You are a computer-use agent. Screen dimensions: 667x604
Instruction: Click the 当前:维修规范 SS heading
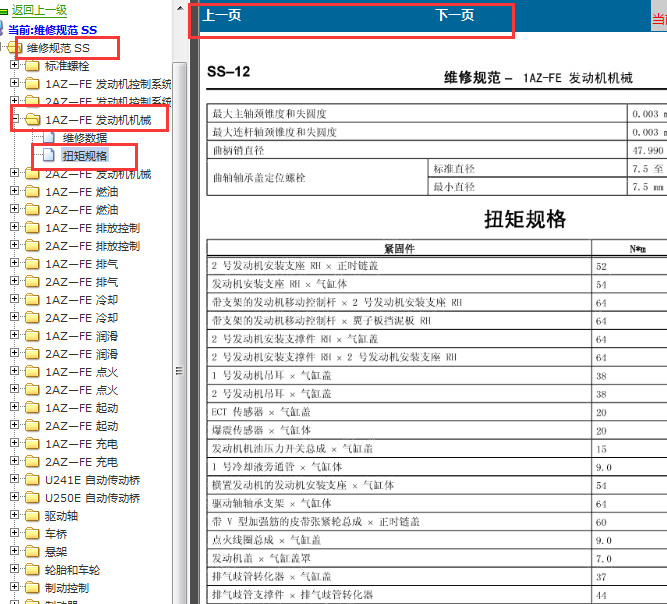[x=53, y=30]
